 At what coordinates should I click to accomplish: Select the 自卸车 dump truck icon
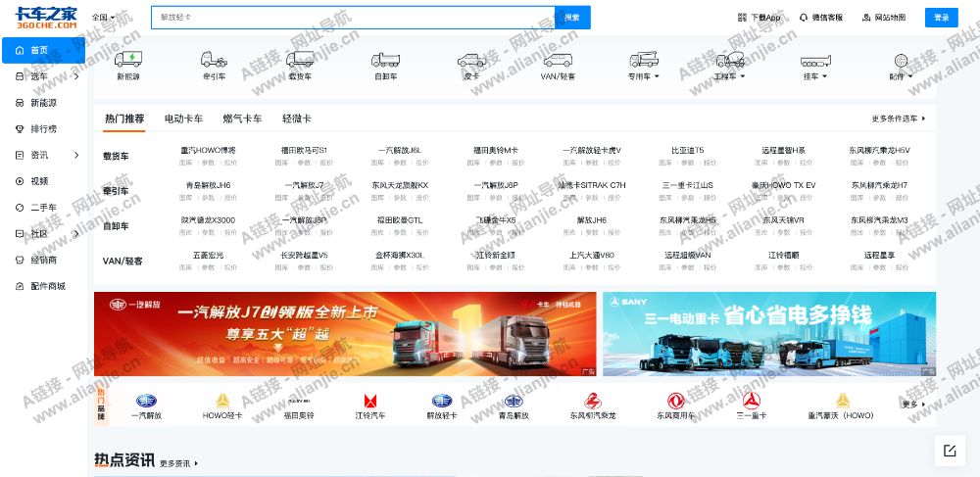click(385, 60)
